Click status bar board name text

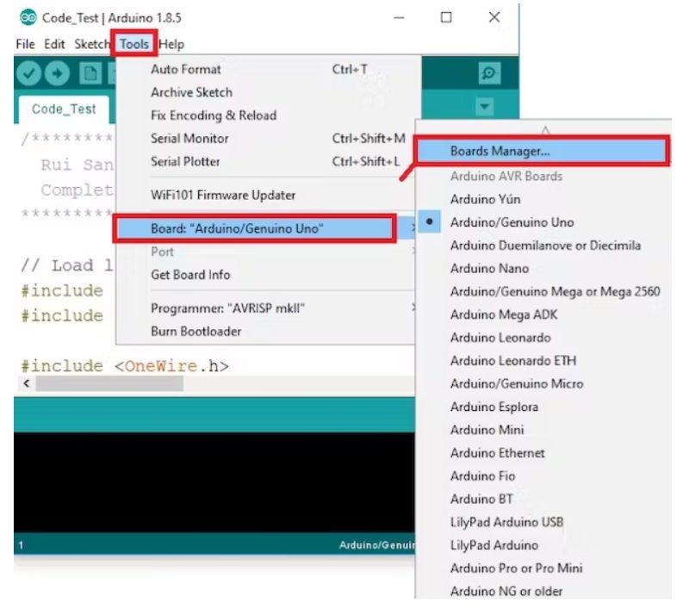click(x=376, y=545)
